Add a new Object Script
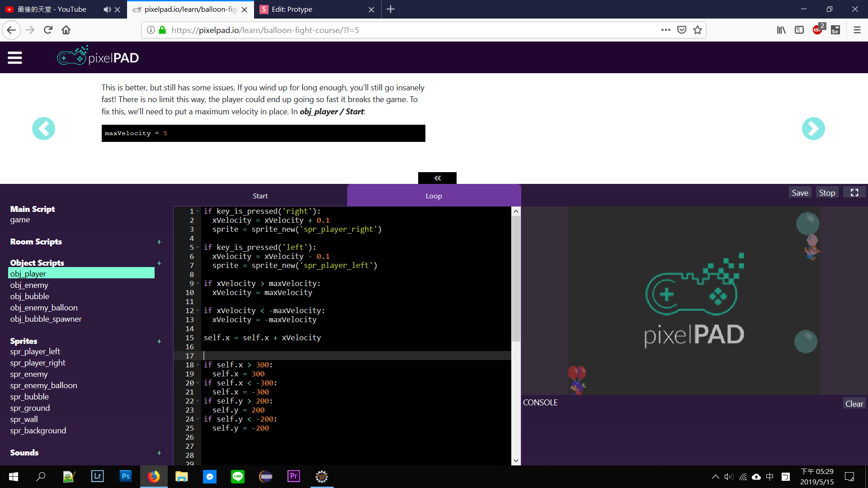The image size is (868, 488). (159, 263)
